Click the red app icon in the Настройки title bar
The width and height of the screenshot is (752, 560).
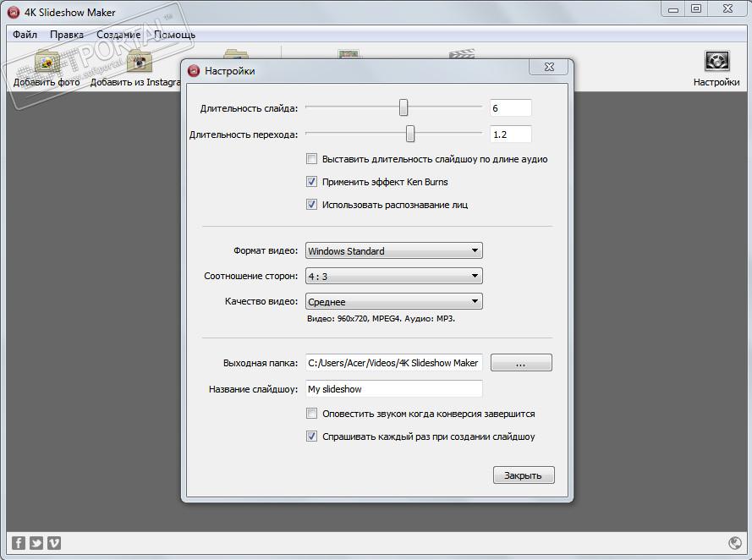194,71
